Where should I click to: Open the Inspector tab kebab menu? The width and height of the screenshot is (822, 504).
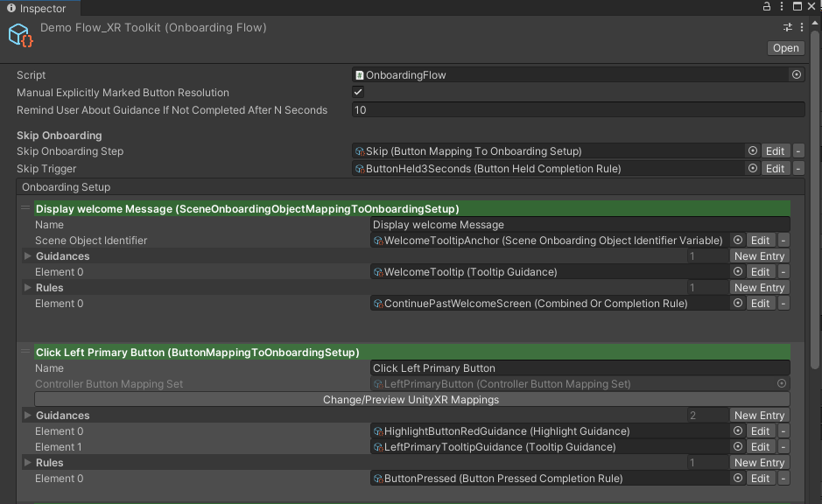tap(782, 6)
